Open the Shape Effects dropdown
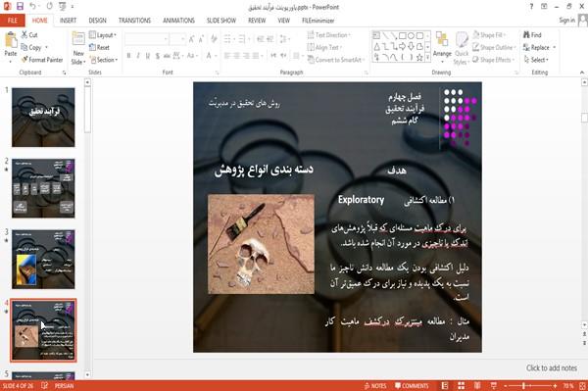The width and height of the screenshot is (588, 391). point(494,60)
